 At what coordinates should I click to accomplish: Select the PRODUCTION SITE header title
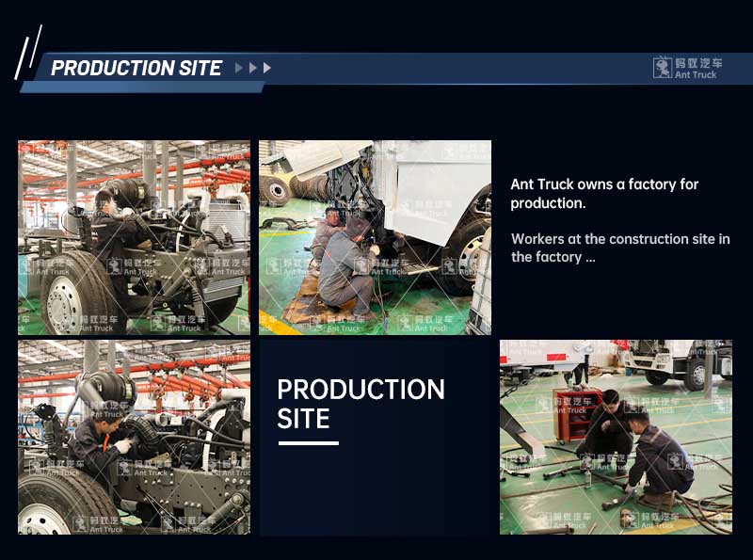[x=136, y=68]
